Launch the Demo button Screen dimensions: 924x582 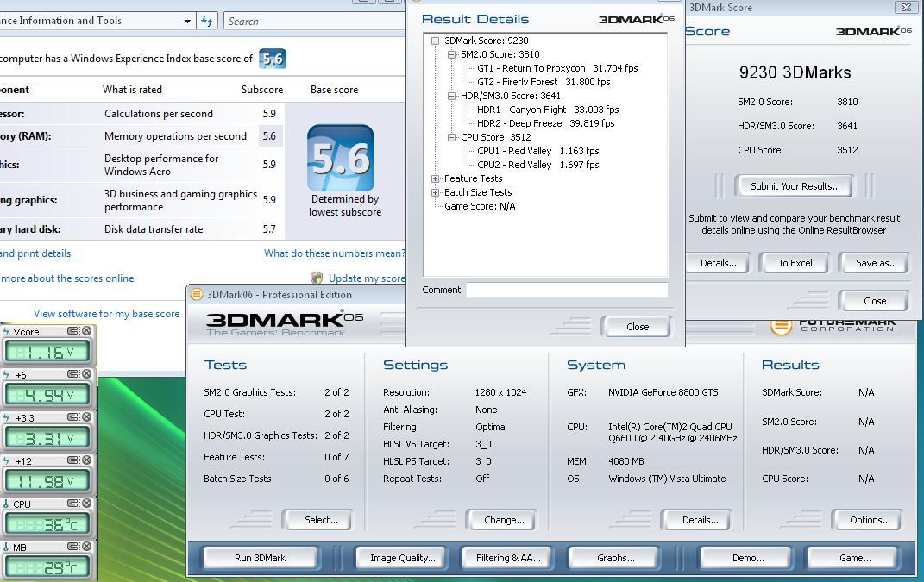tap(748, 557)
